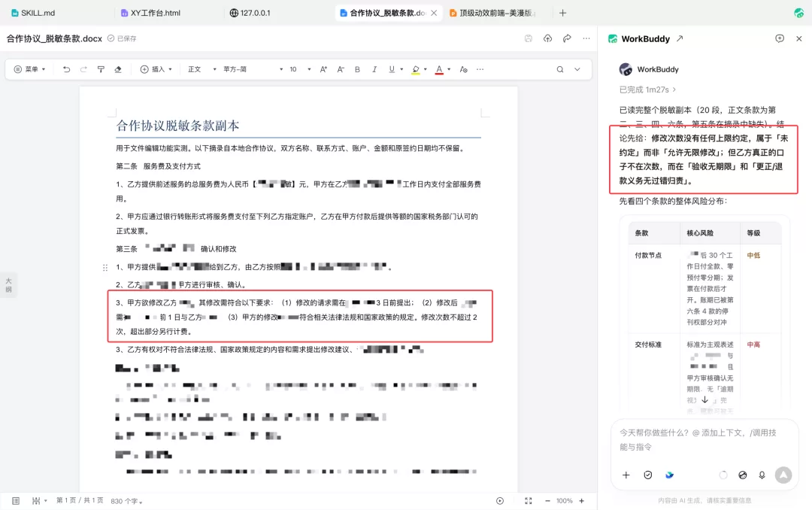Click the page layout icon in status bar
812x510 pixels.
point(16,501)
